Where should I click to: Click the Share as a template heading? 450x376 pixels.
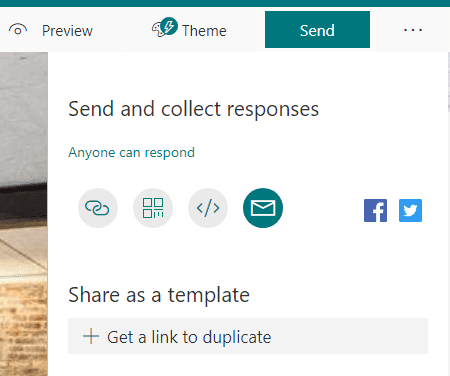pos(159,295)
